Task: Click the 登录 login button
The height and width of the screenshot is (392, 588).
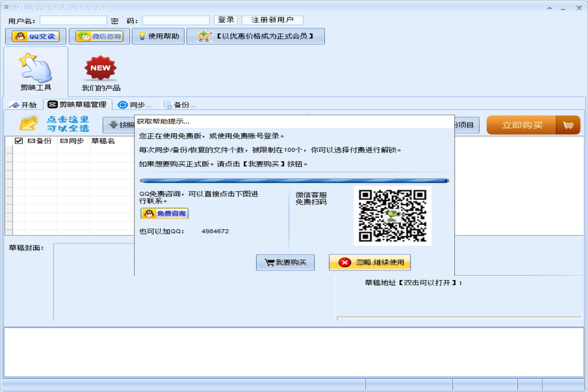Action: click(x=225, y=20)
